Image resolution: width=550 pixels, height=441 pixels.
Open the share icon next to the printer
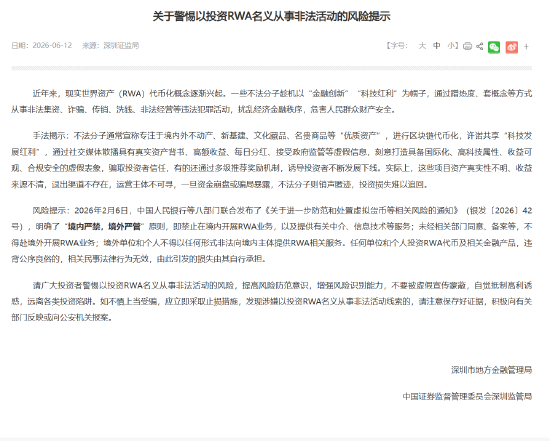click(x=479, y=46)
